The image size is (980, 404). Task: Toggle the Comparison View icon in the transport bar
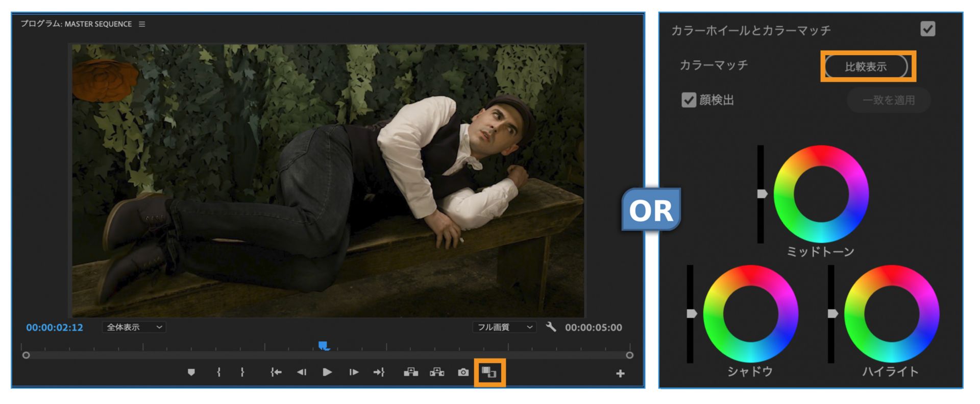pyautogui.click(x=489, y=372)
